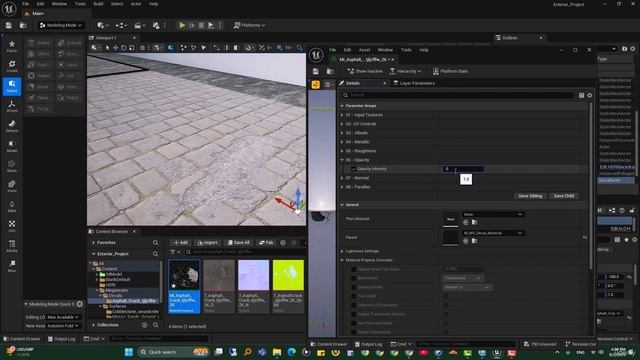The image size is (640, 360).
Task: Open Tools menu in material instance editor
Action: (x=406, y=50)
